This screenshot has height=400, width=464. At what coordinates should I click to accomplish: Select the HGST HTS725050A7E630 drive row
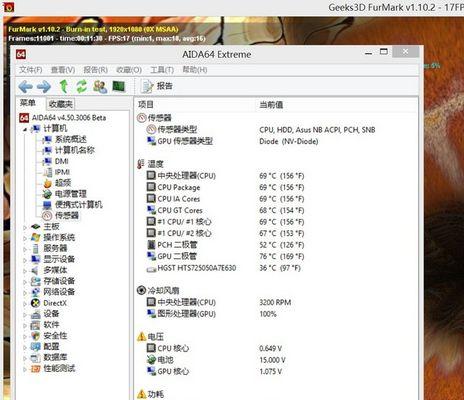pyautogui.click(x=277, y=268)
